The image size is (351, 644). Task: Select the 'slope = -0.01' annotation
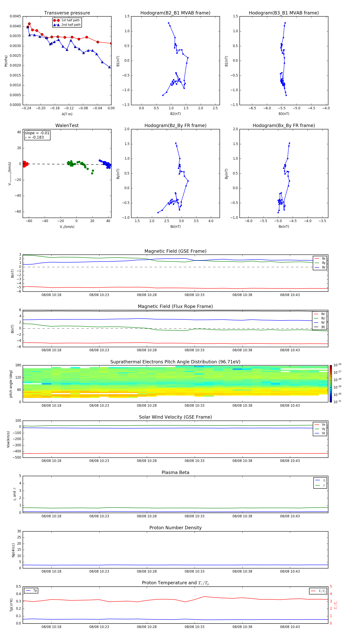click(37, 133)
